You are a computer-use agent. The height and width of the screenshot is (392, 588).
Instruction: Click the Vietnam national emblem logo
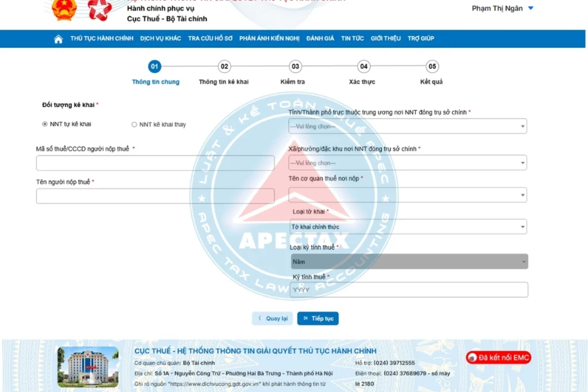click(64, 10)
